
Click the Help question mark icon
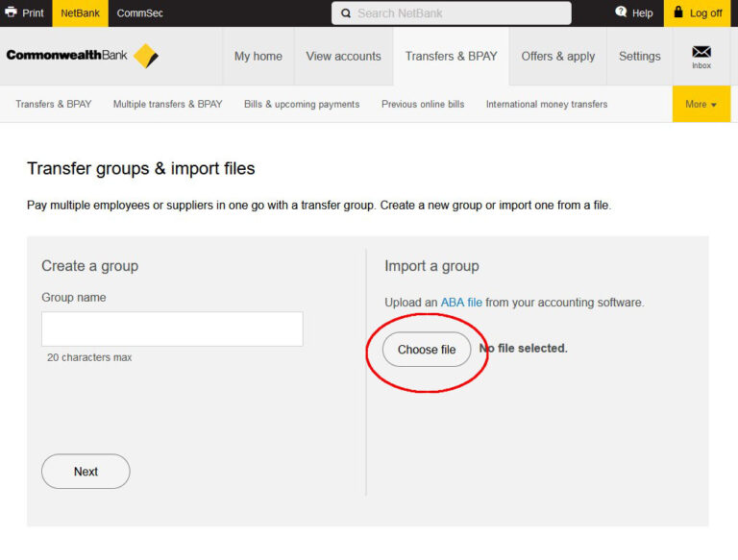tap(621, 12)
